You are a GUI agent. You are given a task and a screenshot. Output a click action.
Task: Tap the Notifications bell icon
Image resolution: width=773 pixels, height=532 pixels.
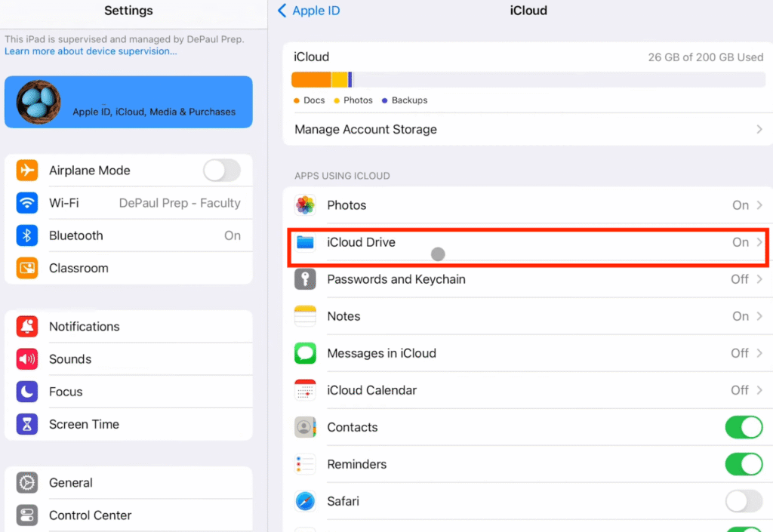27,327
